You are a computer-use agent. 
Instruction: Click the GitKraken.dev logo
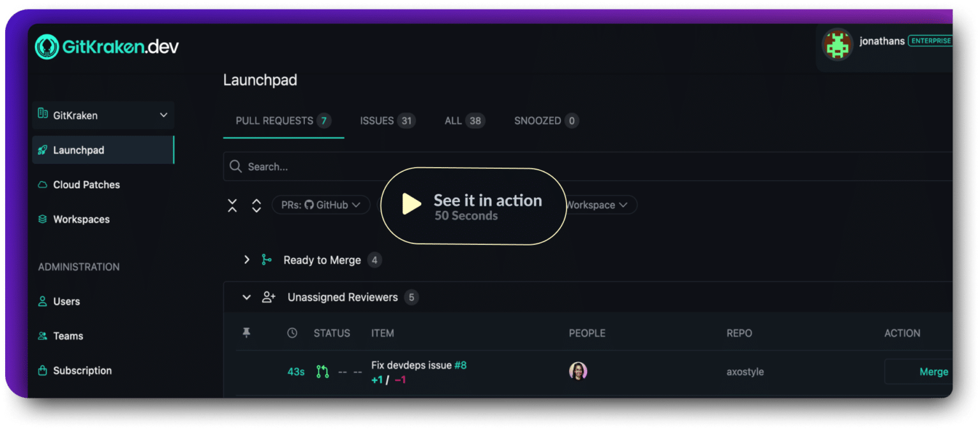click(107, 47)
